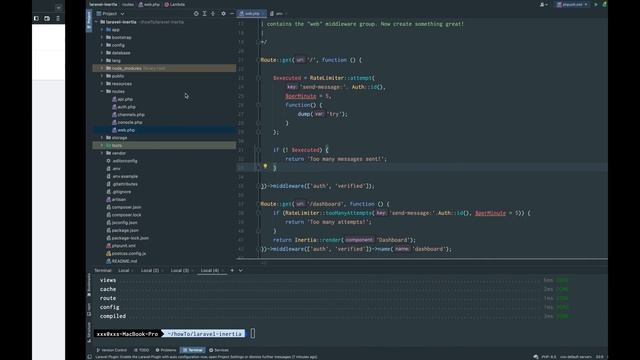Expand the app folder
The height and width of the screenshot is (360, 640).
point(102,30)
